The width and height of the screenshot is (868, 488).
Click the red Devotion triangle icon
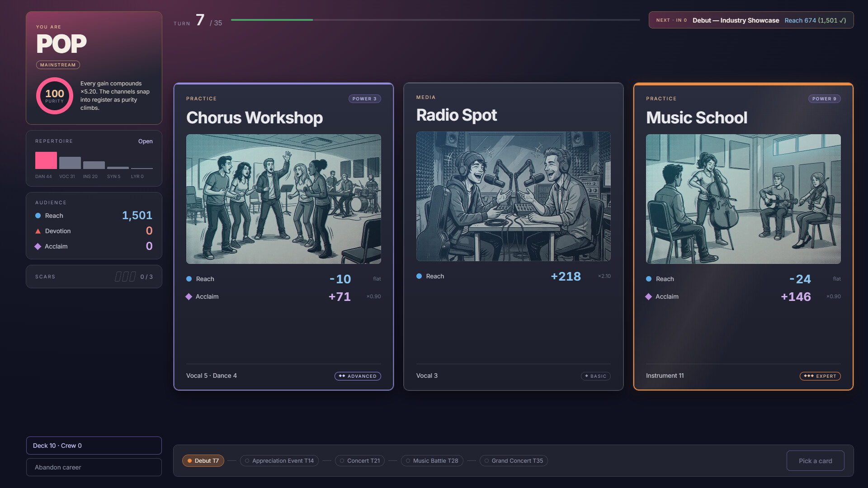[x=38, y=231]
